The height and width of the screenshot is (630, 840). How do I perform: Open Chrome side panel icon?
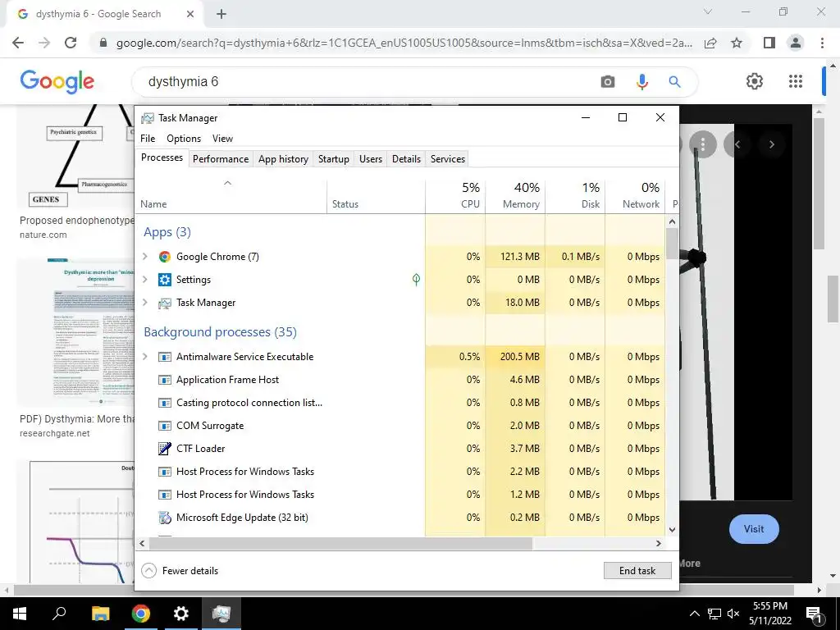tap(769, 43)
